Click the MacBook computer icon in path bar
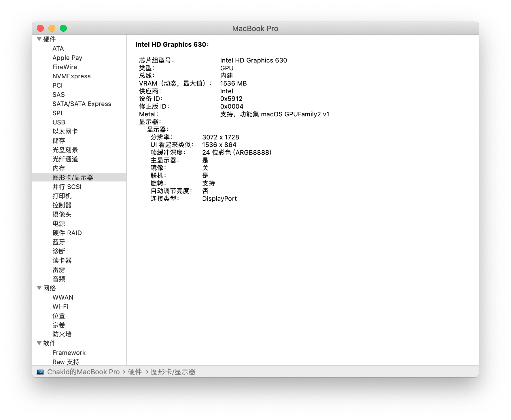The width and height of the screenshot is (511, 420). [x=40, y=372]
